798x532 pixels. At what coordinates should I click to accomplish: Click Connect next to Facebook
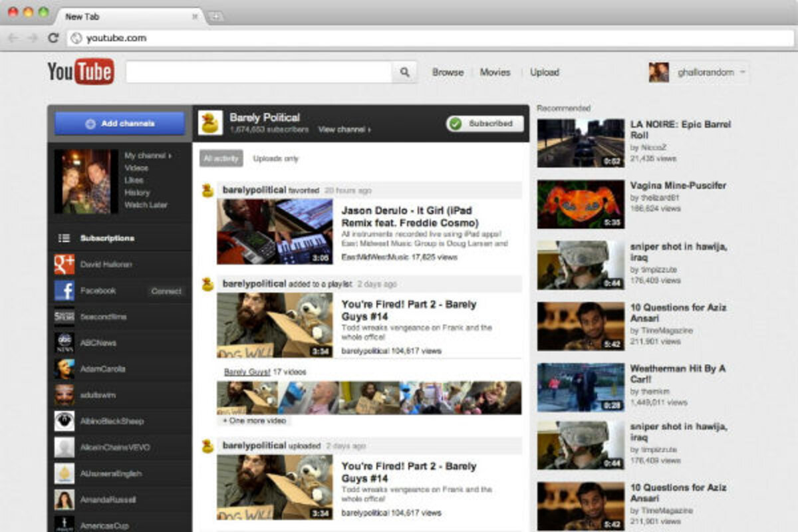click(x=166, y=291)
